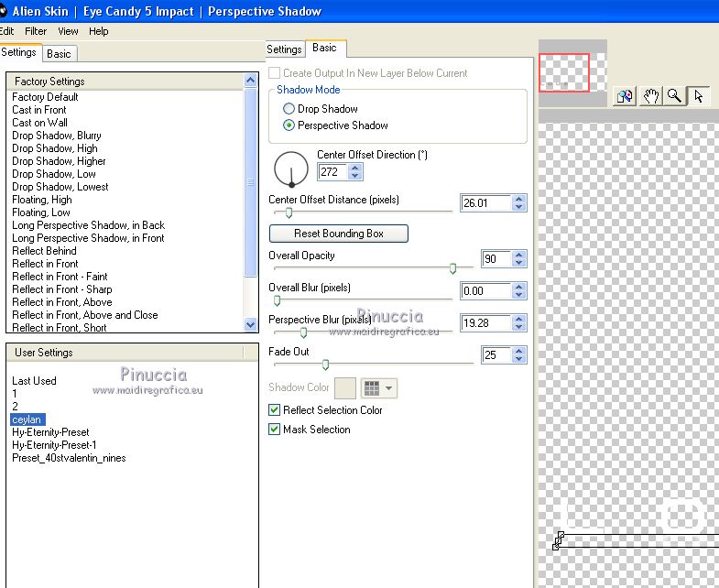
Task: Select Cast on Wall preset
Action: click(x=39, y=123)
